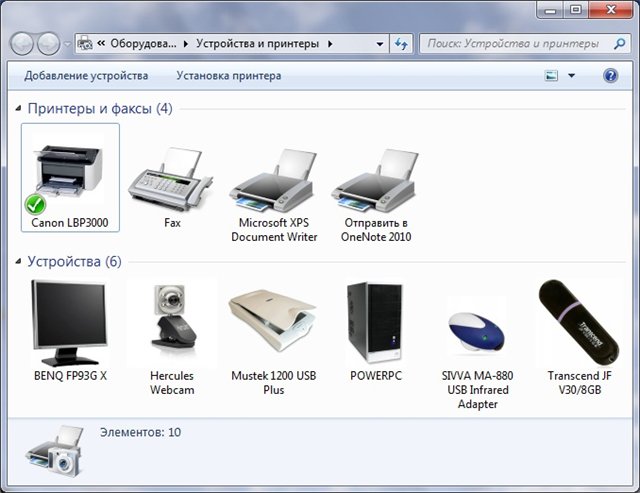Select the Fax device icon
This screenshot has width=640, height=493.
coord(171,181)
